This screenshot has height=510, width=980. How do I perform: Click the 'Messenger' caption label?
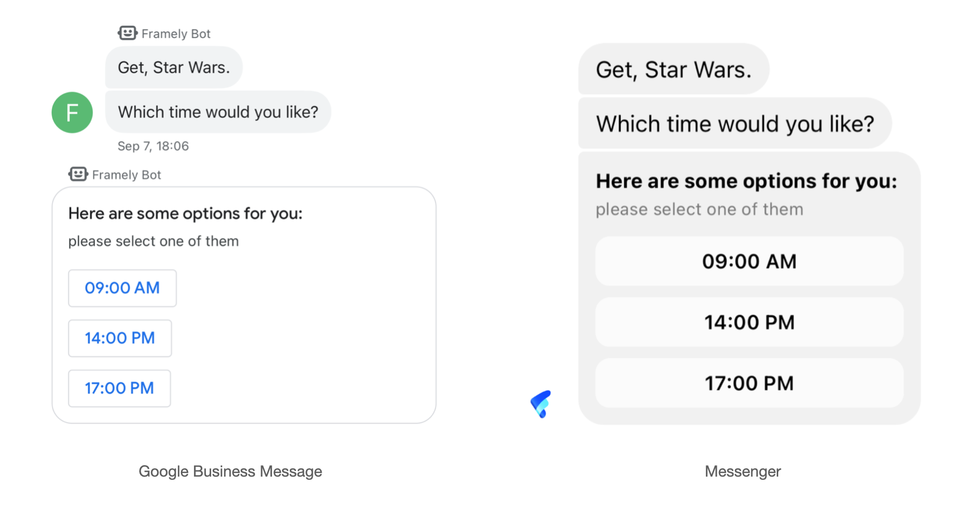tap(742, 471)
